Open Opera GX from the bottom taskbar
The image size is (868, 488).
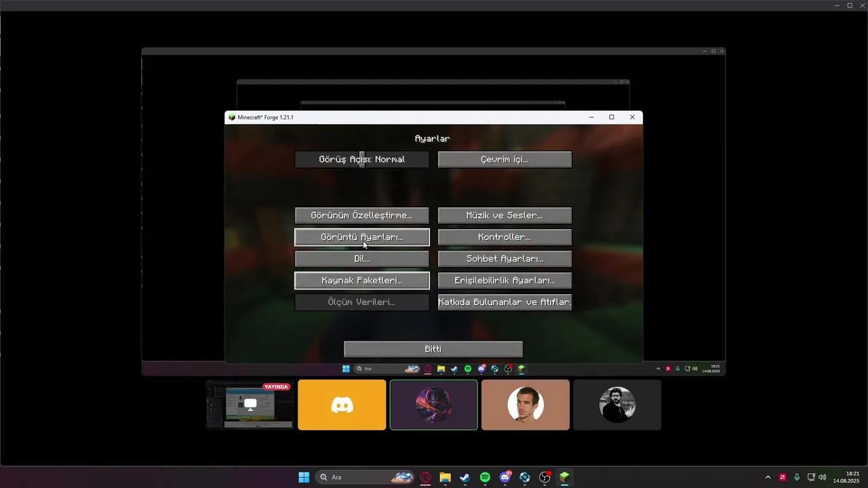point(426,477)
